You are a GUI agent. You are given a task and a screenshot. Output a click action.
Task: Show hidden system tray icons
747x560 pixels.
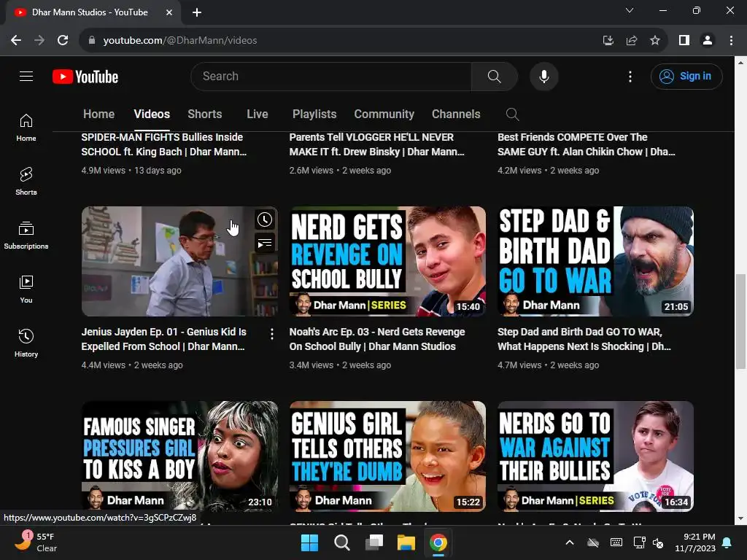[569, 542]
